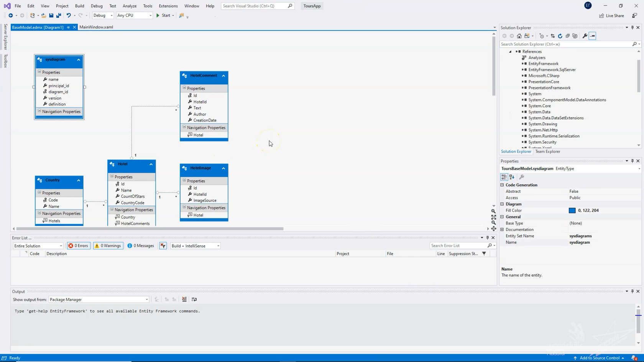Toggle auto-hide pin of Solution Explorer
This screenshot has width=644, height=362.
point(632,28)
